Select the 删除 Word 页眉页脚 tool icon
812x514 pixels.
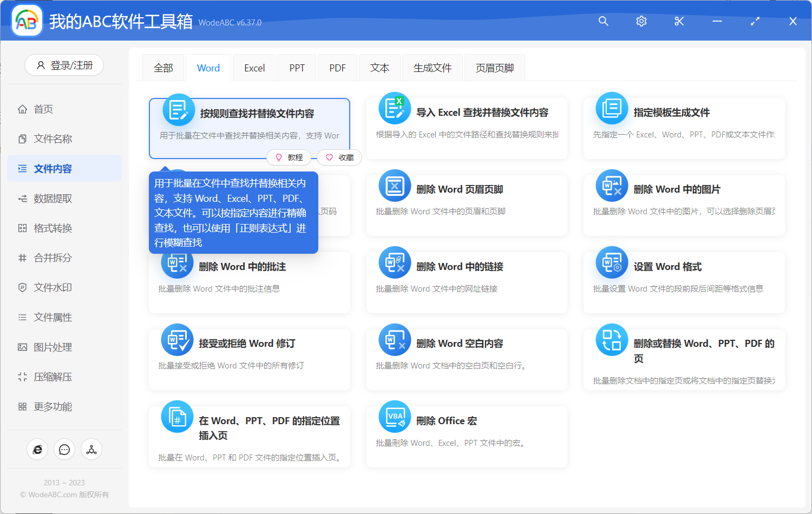[x=395, y=185]
